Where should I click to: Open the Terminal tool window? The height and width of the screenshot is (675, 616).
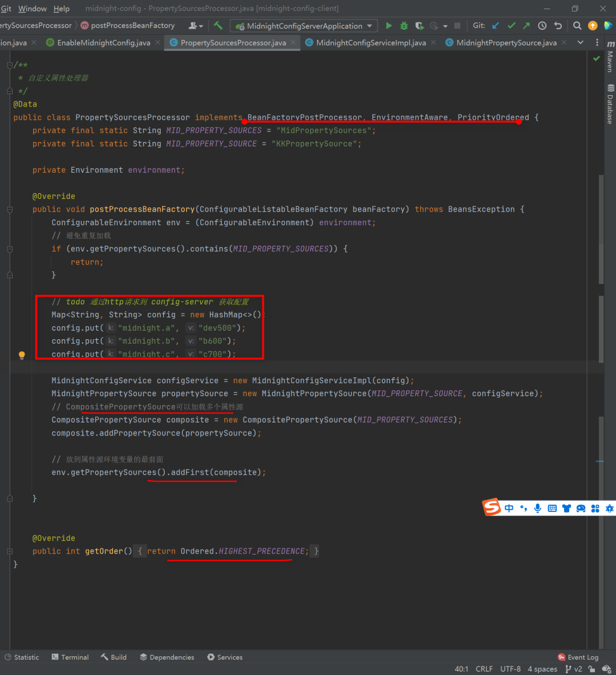[x=70, y=657]
